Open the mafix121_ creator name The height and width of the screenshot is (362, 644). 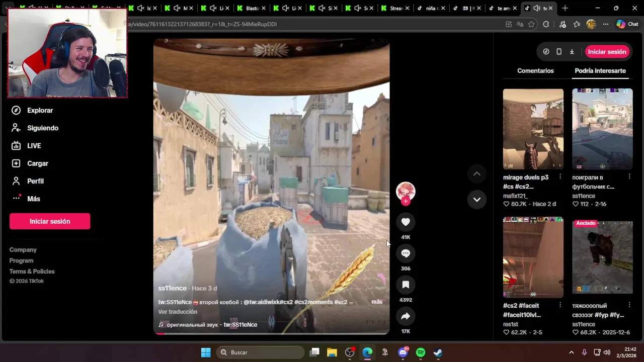coord(515,196)
